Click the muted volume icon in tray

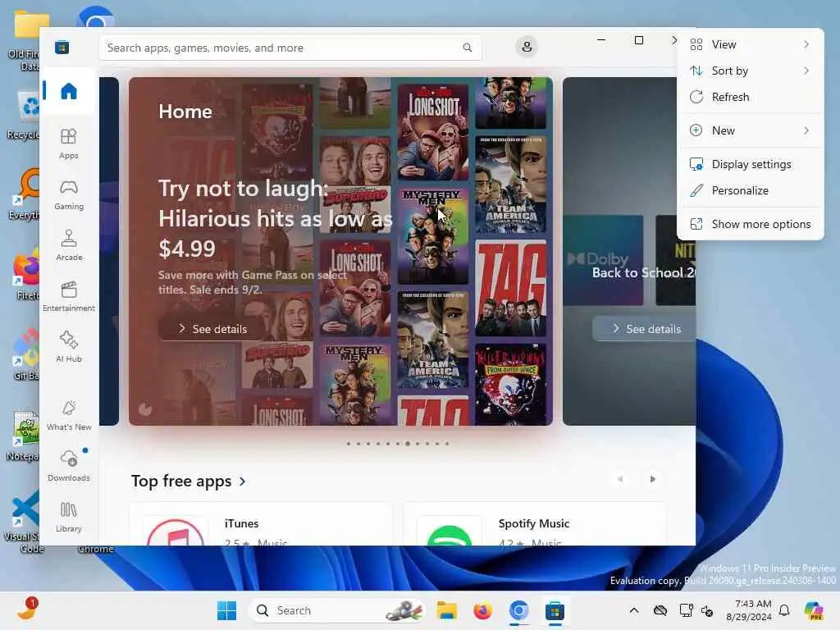(707, 610)
